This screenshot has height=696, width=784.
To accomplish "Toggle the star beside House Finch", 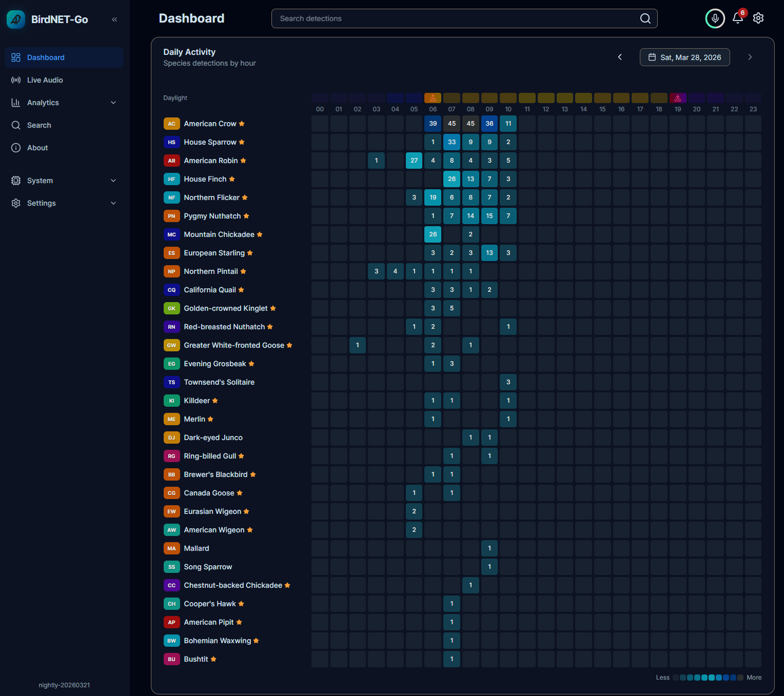I will click(232, 179).
